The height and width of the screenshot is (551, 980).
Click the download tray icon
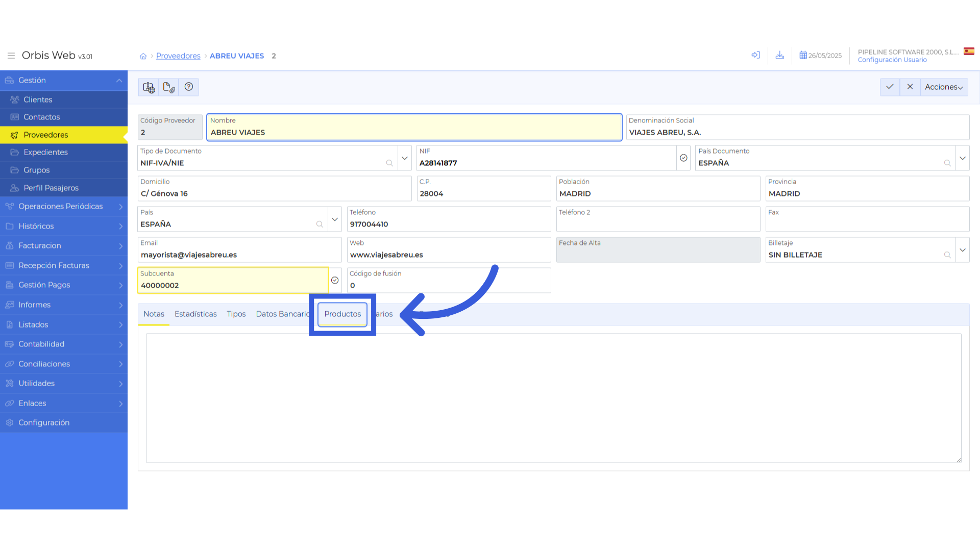coord(780,55)
